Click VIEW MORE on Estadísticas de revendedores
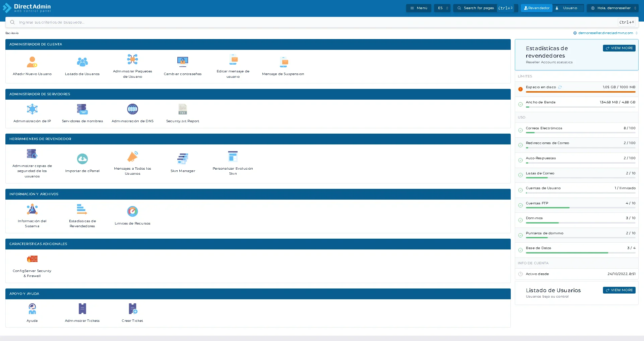 pyautogui.click(x=619, y=48)
